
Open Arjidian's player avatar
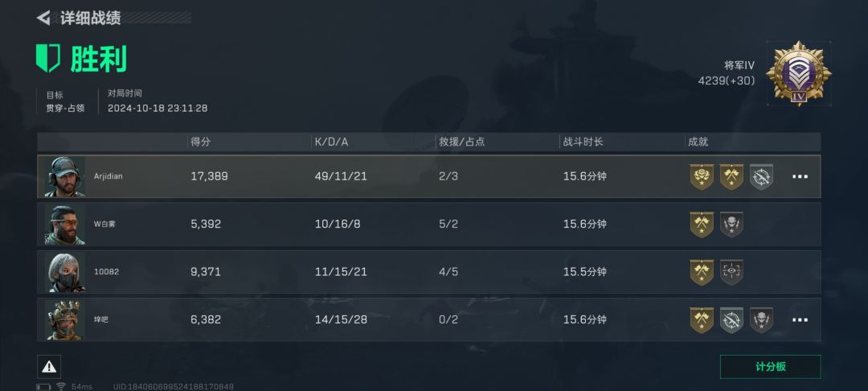tap(64, 176)
